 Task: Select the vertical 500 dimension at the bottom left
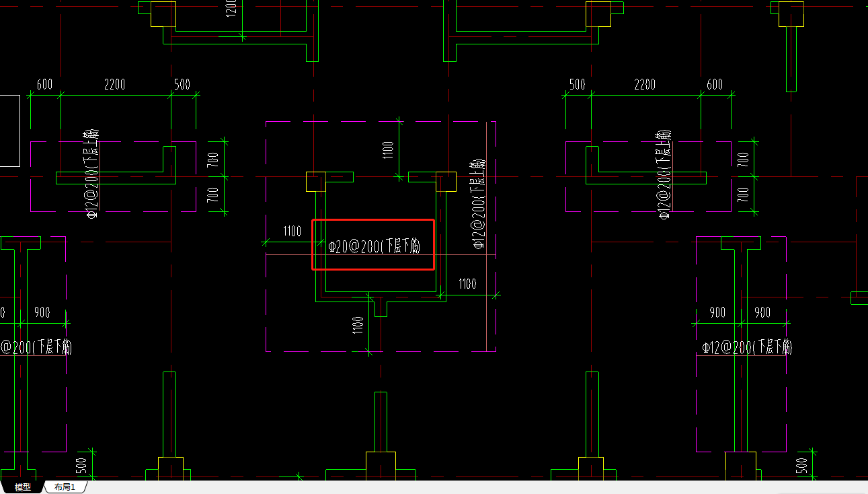coord(82,466)
